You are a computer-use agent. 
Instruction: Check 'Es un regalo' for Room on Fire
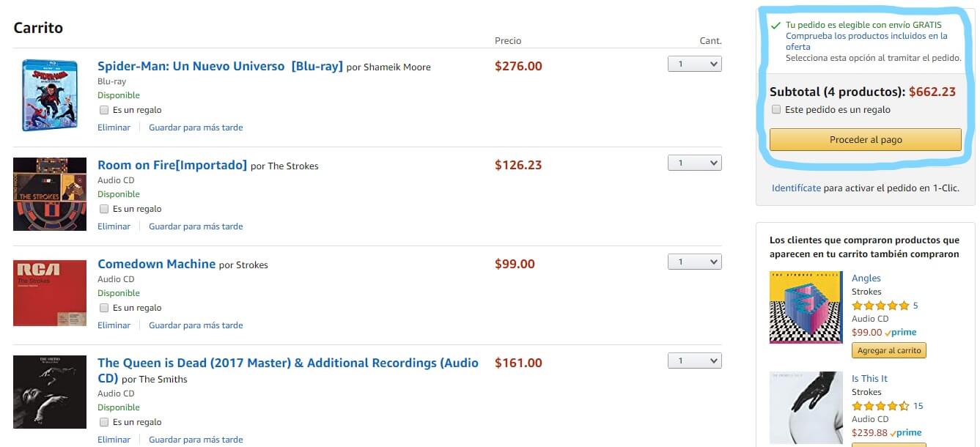point(104,209)
